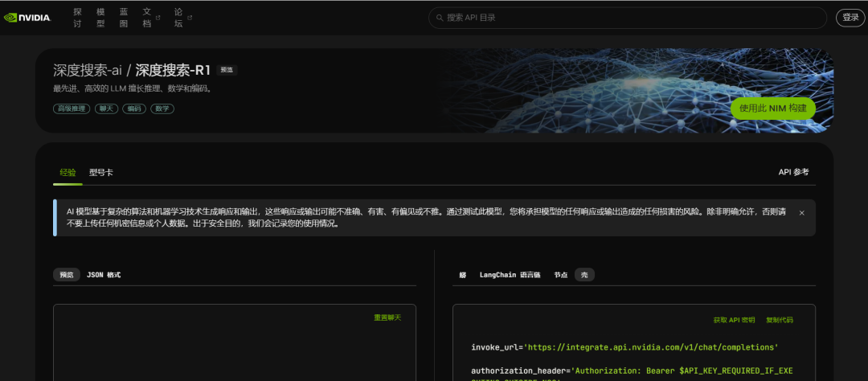
Task: Click the neural network banner image
Action: point(637,90)
